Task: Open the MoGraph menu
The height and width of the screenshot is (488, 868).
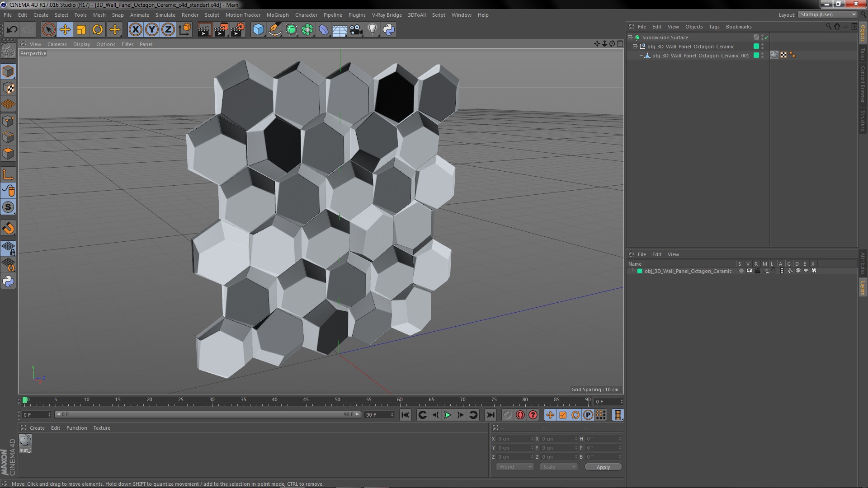Action: coord(278,15)
